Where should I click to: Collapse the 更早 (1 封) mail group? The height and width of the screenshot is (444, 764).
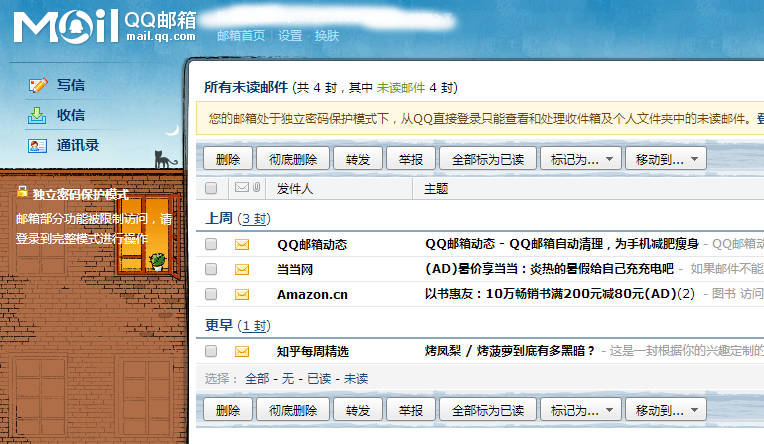pos(238,326)
